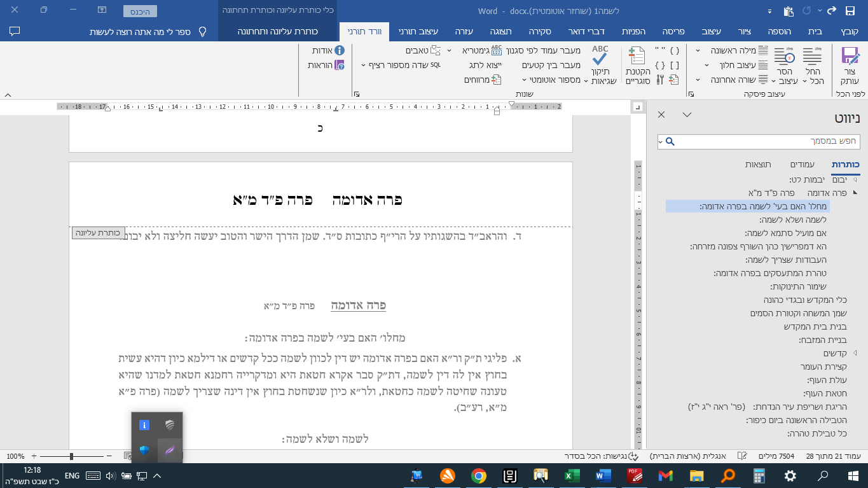The image size is (868, 488).
Task: Save the document with the disk icon
Action: 850,11
